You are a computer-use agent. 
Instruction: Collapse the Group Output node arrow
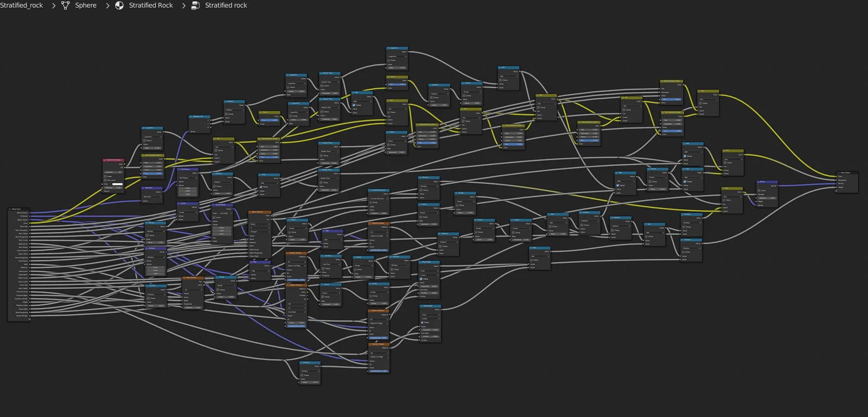pos(839,172)
